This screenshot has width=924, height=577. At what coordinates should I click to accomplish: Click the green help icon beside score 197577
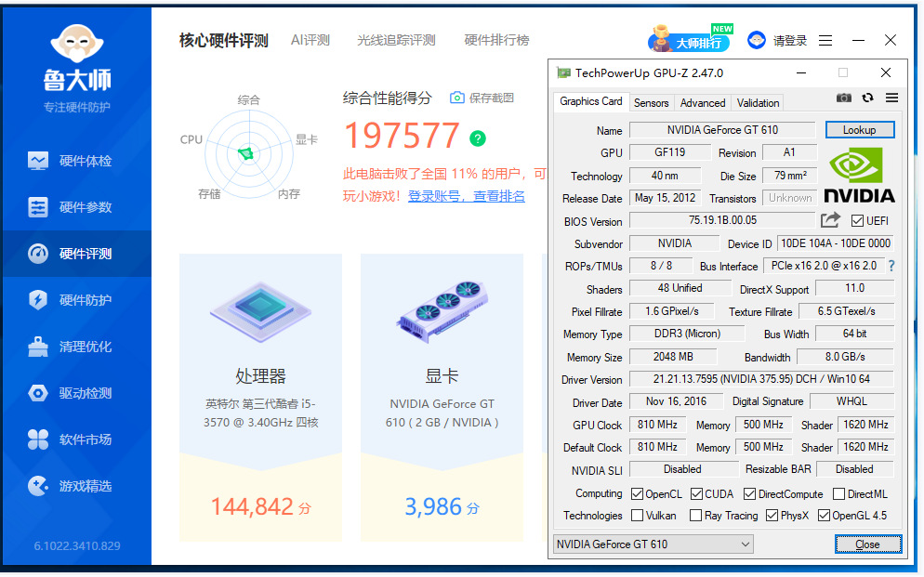(478, 138)
